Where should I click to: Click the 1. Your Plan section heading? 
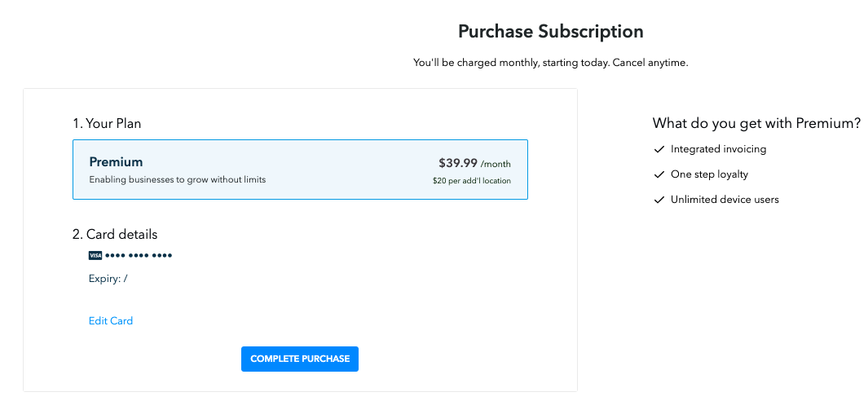[107, 124]
